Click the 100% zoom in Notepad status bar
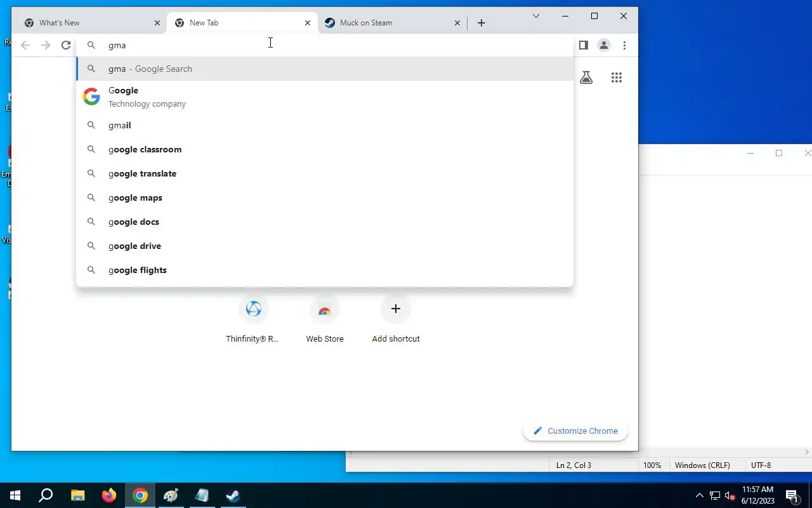Viewport: 812px width, 508px height. point(652,465)
